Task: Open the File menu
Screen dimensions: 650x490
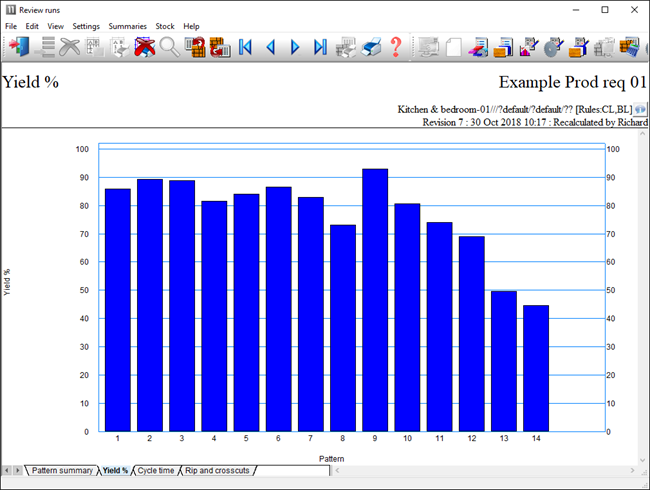Action: 11,26
